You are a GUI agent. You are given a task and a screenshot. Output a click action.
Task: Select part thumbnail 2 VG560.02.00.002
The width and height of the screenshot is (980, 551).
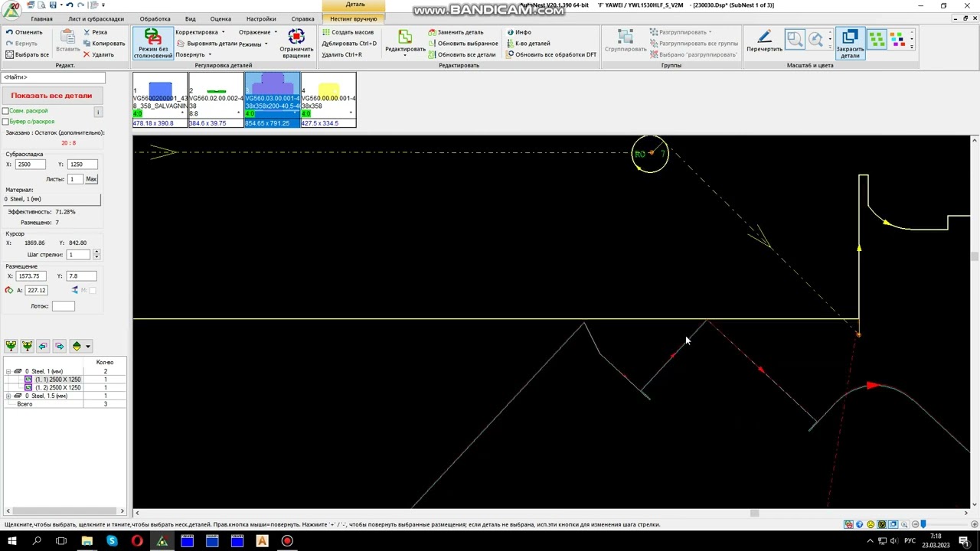[x=216, y=99]
